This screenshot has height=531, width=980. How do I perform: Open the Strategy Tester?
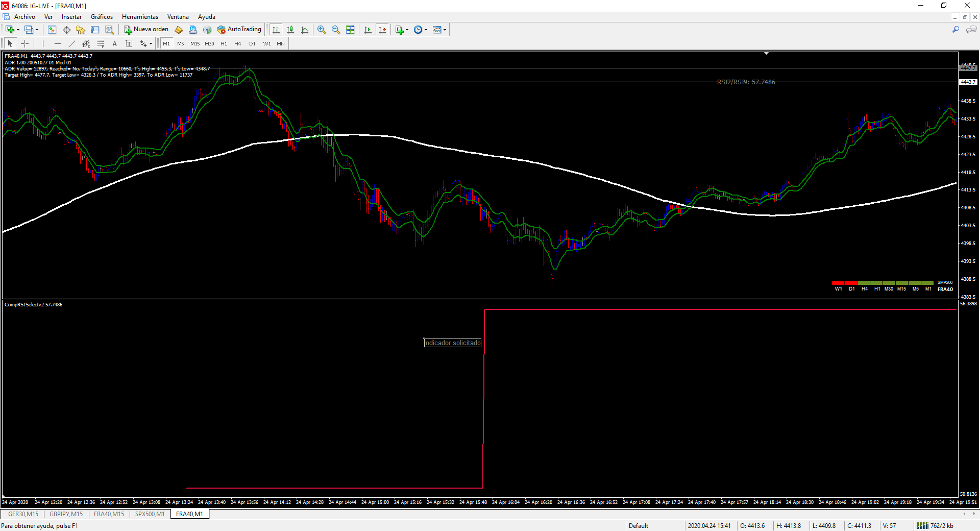click(109, 30)
